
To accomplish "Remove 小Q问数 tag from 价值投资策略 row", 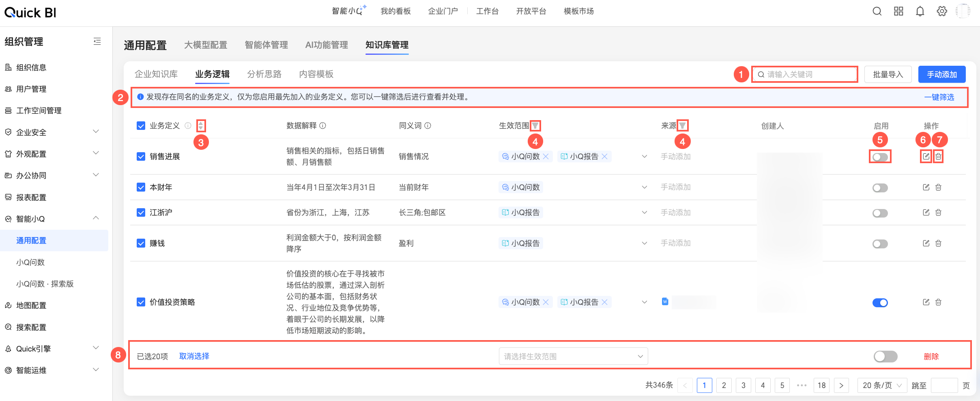I will point(546,302).
